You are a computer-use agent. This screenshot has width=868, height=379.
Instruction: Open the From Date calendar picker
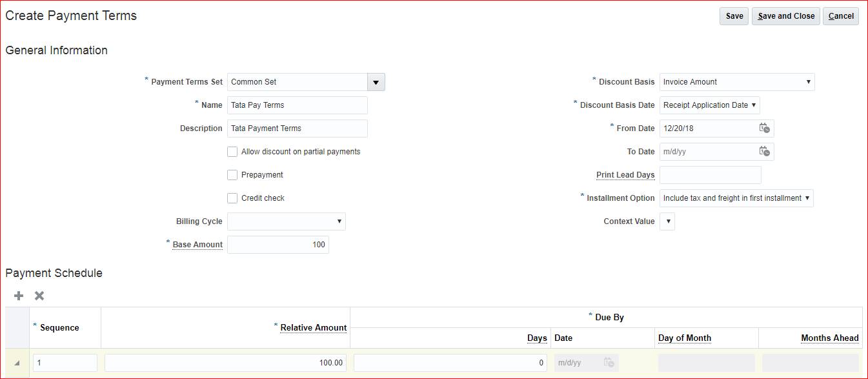(764, 128)
